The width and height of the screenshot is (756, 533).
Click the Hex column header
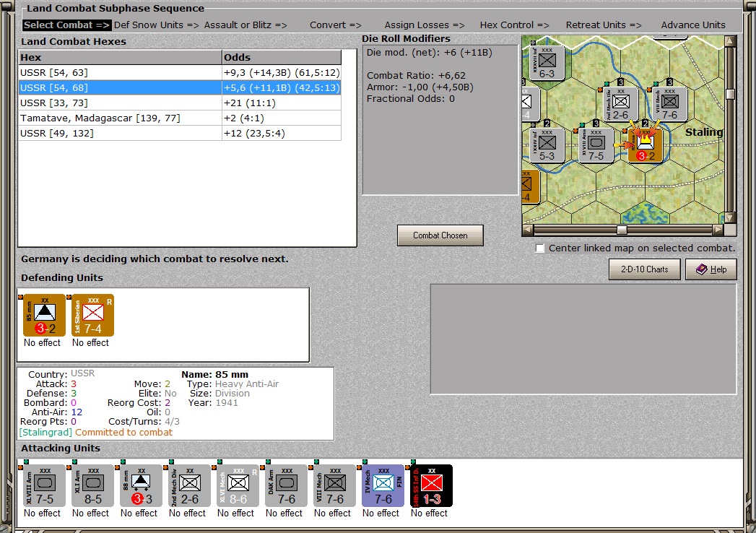point(121,57)
